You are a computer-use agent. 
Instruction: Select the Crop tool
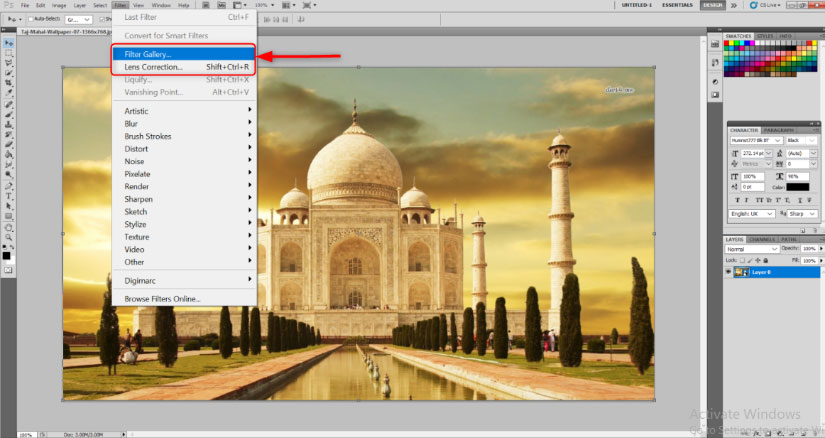click(9, 83)
